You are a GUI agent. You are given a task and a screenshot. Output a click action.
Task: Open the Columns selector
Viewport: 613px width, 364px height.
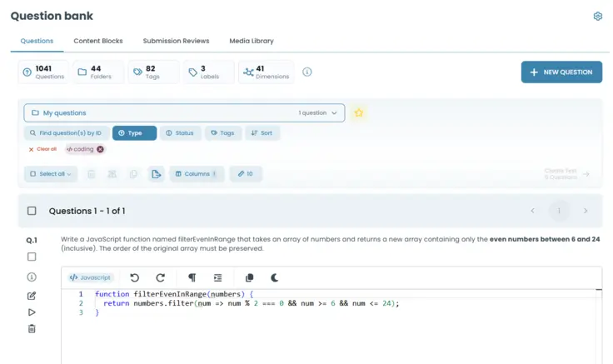(197, 173)
